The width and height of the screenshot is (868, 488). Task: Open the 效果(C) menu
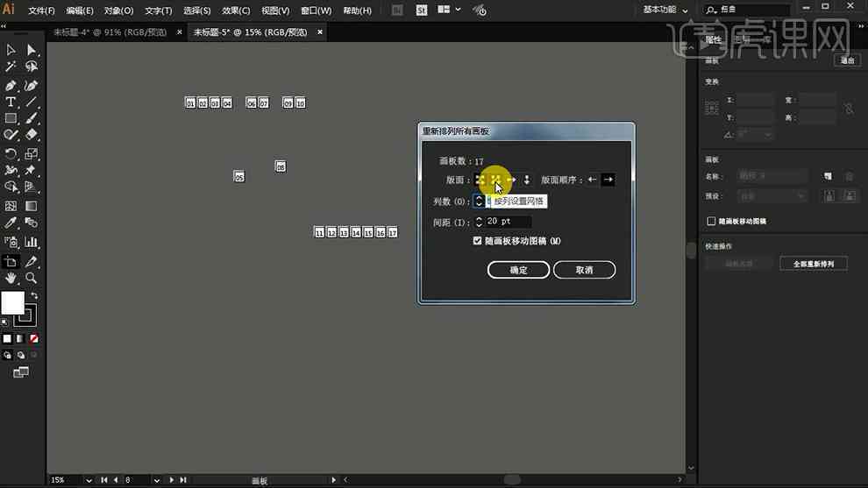(236, 11)
